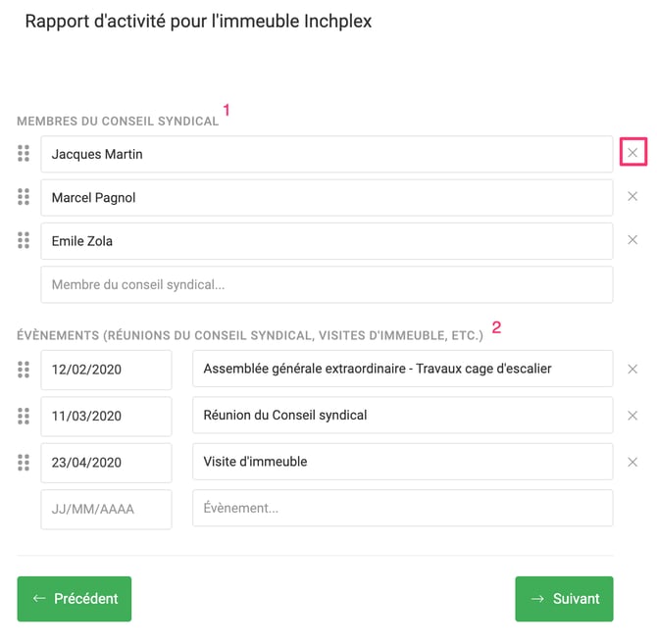Click drag handle next to Marcel Pagnol
The height and width of the screenshot is (644, 657).
pyautogui.click(x=24, y=197)
